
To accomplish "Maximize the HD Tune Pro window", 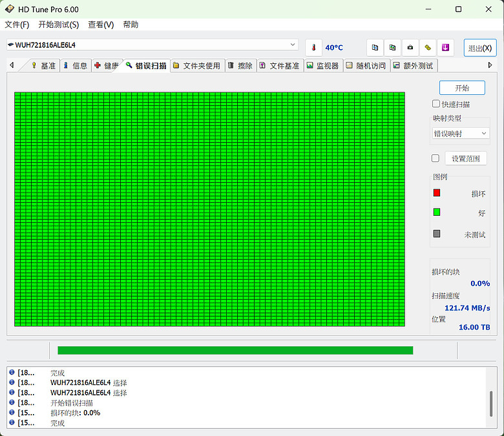I will [x=458, y=9].
